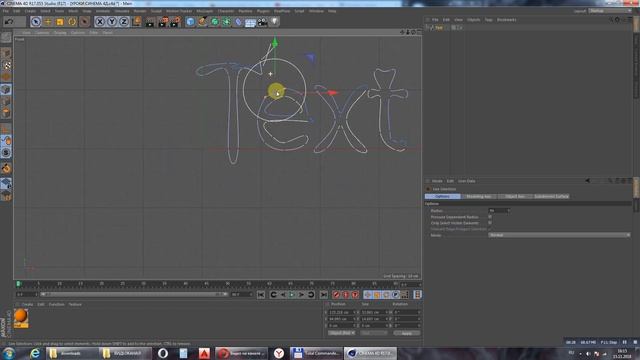Go to end of animation

pos(323,295)
